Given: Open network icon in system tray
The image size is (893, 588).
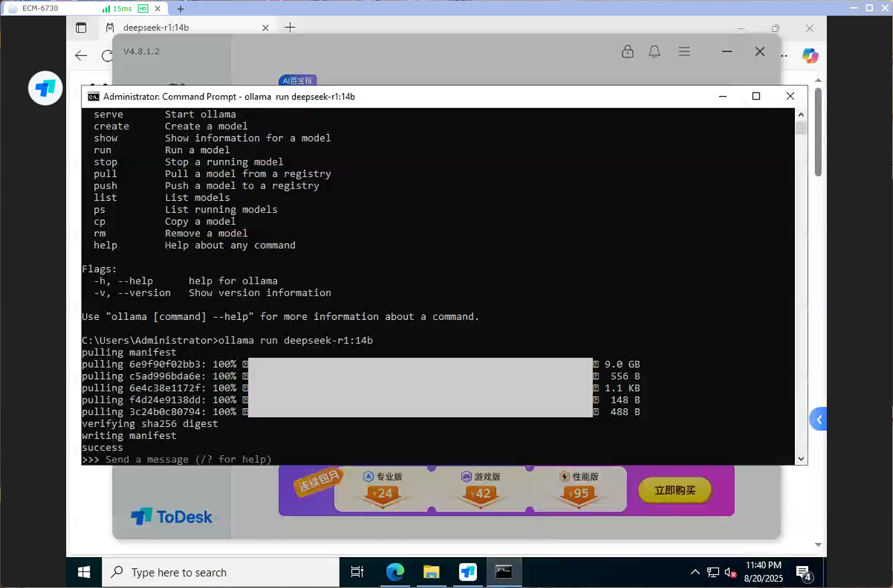Looking at the screenshot, I should [x=713, y=572].
